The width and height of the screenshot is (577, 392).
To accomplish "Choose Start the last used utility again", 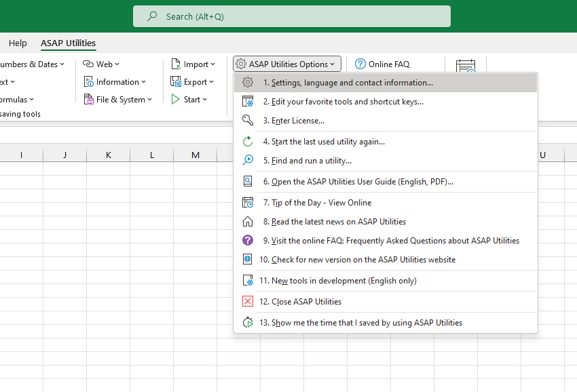I will [x=386, y=142].
